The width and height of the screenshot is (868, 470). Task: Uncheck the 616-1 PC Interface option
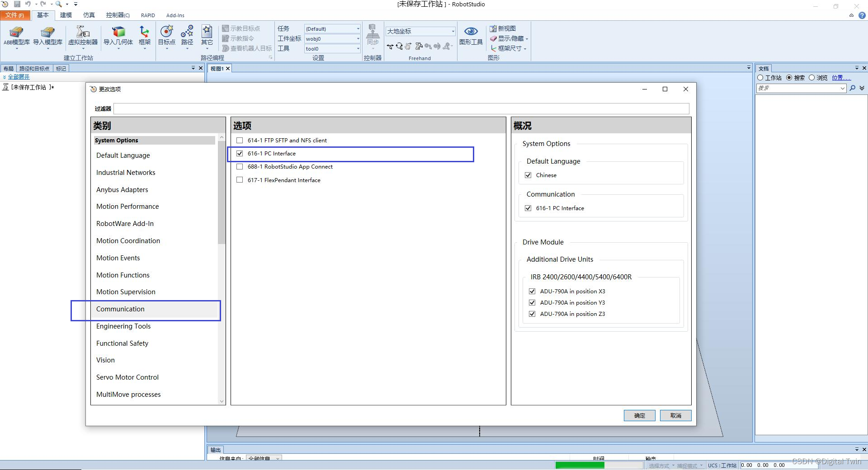pos(240,153)
